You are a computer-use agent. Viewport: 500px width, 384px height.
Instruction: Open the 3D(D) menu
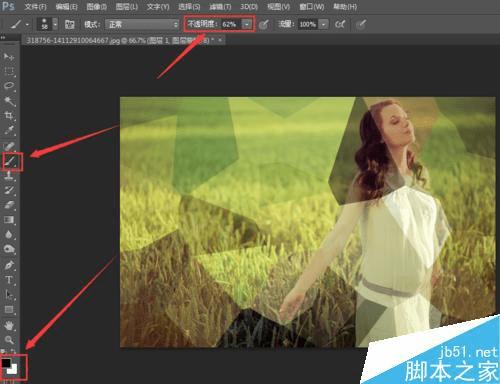(x=249, y=7)
